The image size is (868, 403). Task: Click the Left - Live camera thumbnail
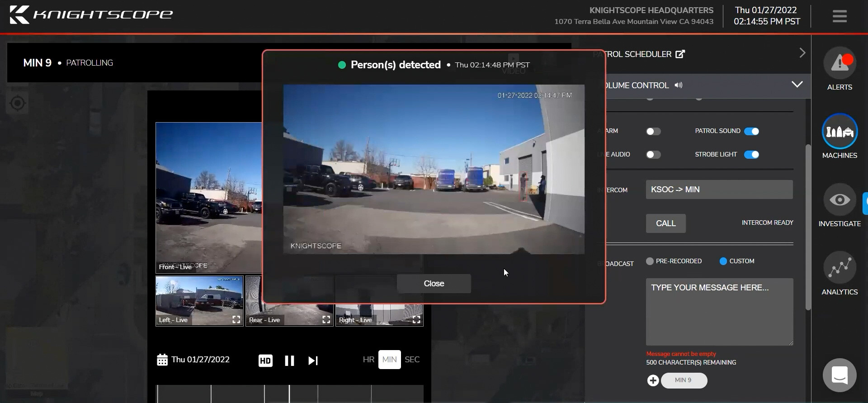199,301
